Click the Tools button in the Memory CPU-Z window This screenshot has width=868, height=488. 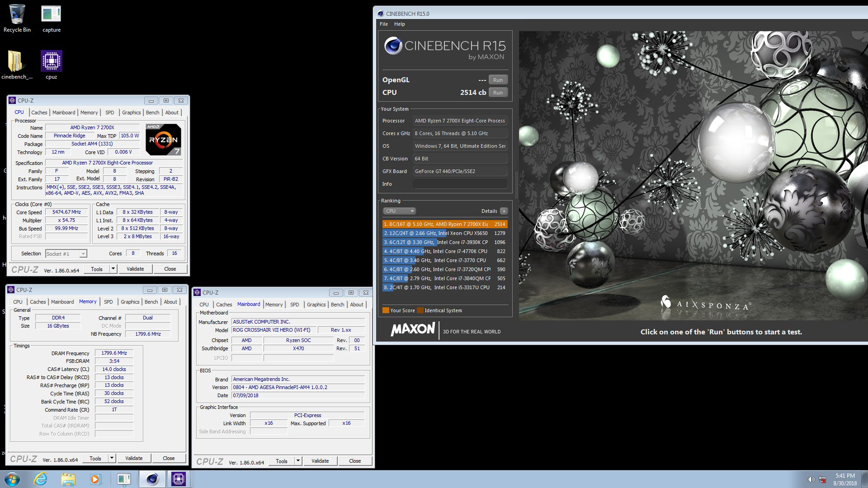pos(95,458)
